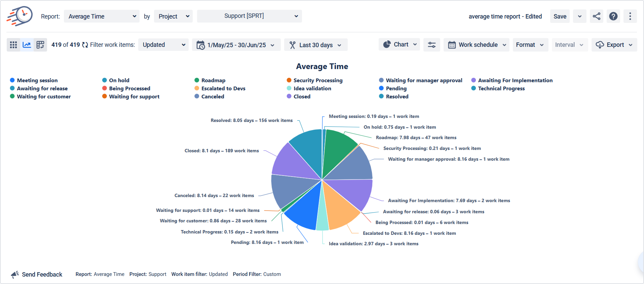Open pivot table view icon

40,45
